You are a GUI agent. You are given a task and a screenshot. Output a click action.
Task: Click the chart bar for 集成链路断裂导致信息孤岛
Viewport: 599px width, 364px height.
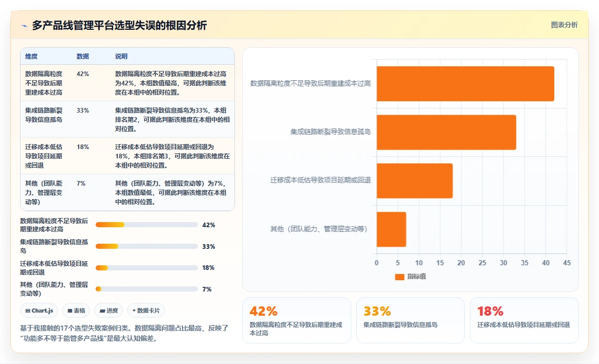[446, 132]
